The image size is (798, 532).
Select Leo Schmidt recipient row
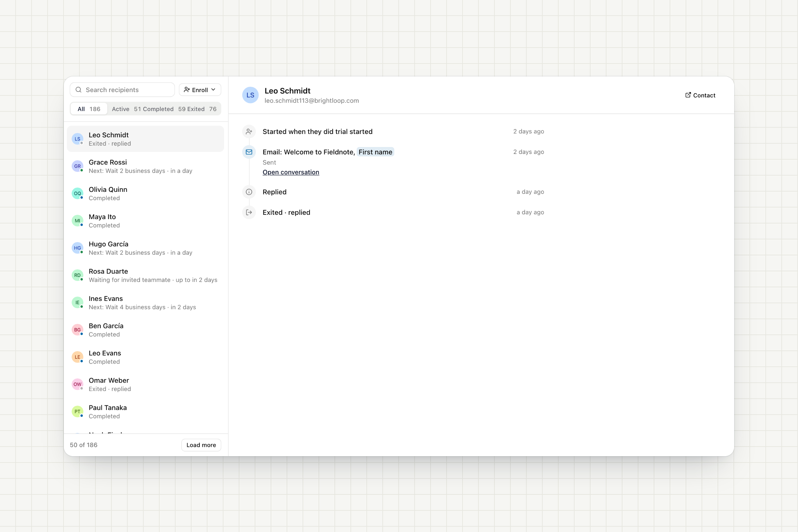(x=146, y=139)
